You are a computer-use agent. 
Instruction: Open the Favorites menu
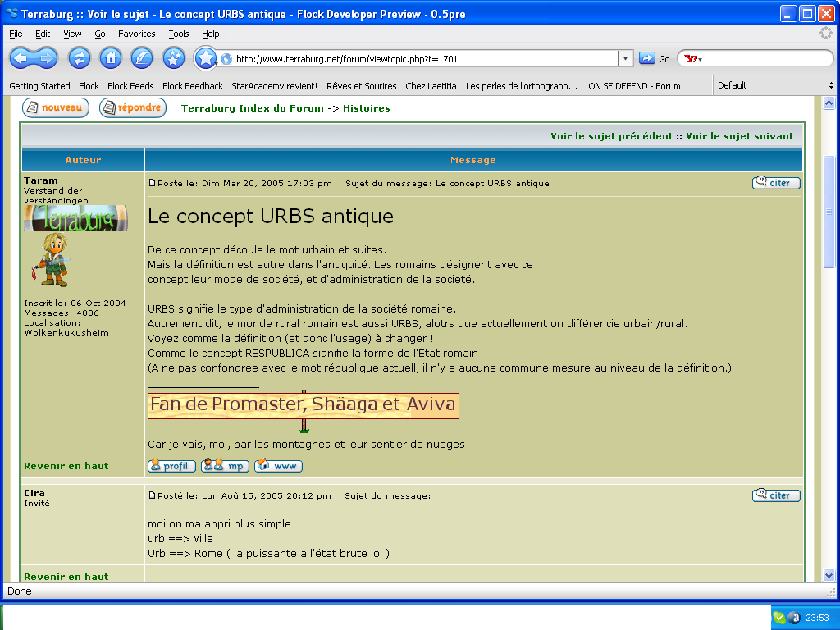tap(137, 34)
